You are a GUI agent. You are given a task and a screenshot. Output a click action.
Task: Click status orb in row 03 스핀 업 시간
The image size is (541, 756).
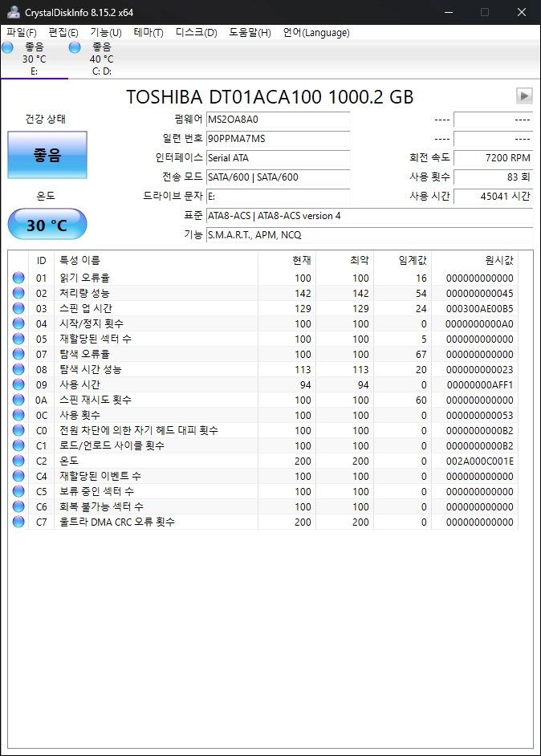(x=18, y=308)
